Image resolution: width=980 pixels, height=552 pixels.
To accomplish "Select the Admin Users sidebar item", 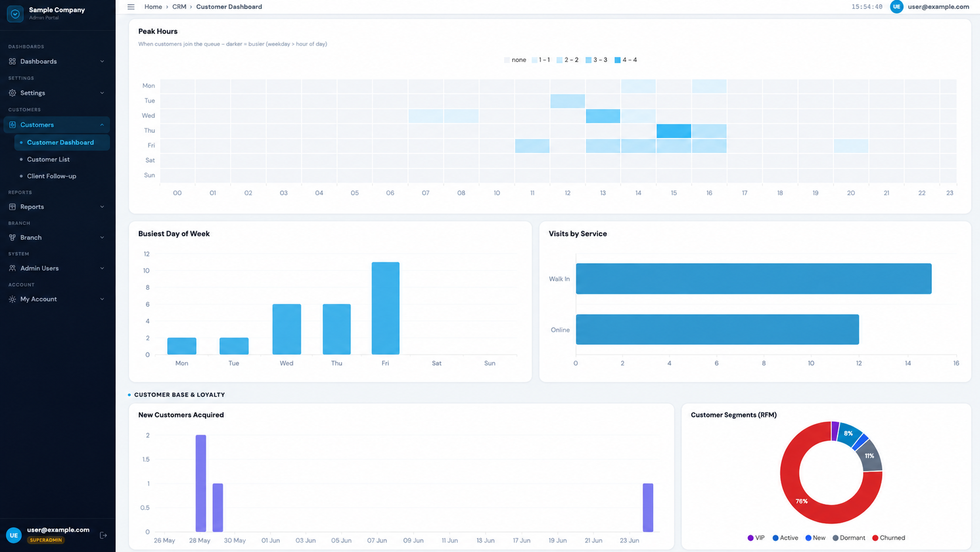I will pos(57,268).
